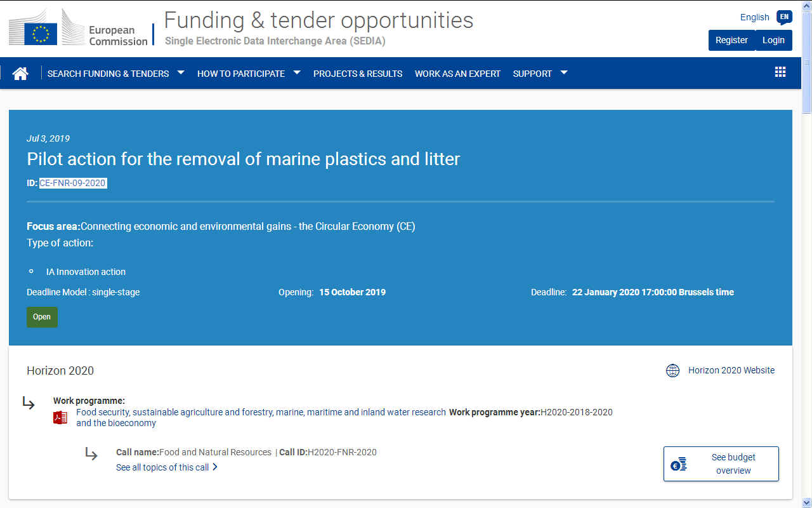Open Search Funding & Tenders menu
812x508 pixels.
108,74
